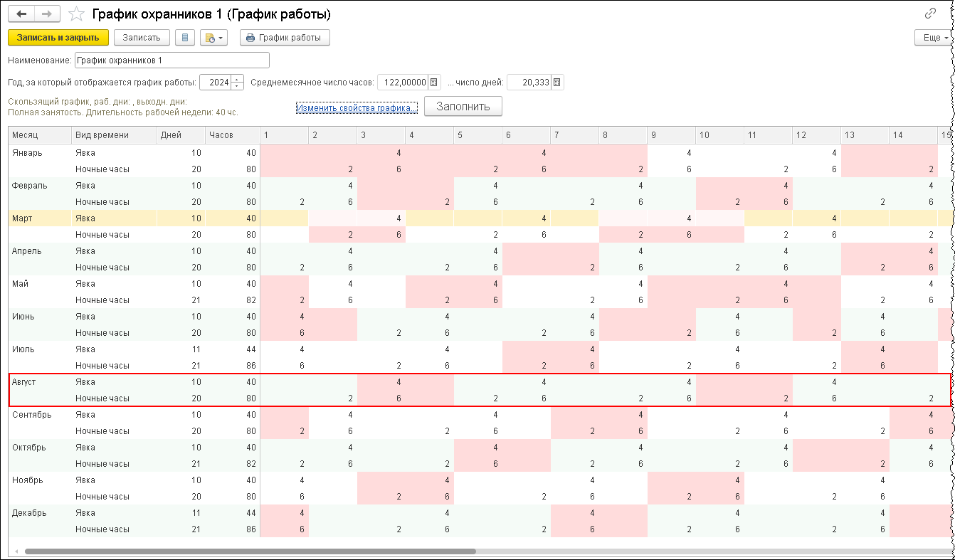Add the form to favorites with the star
This screenshot has height=560, width=955.
click(76, 14)
